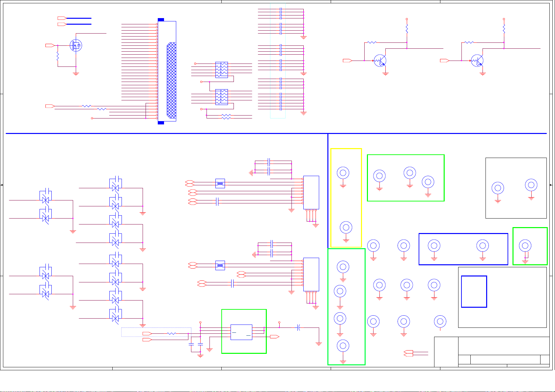Select the lower mounting hole in yellow box
The width and height of the screenshot is (555, 392).
[x=346, y=227]
